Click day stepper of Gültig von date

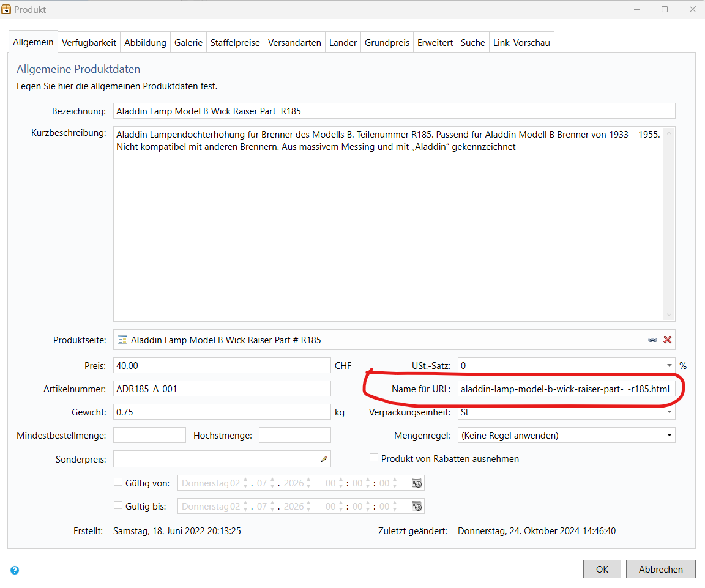[245, 483]
